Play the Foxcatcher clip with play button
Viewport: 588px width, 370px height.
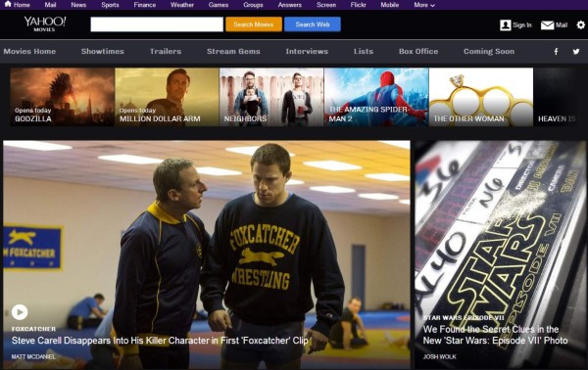point(20,311)
